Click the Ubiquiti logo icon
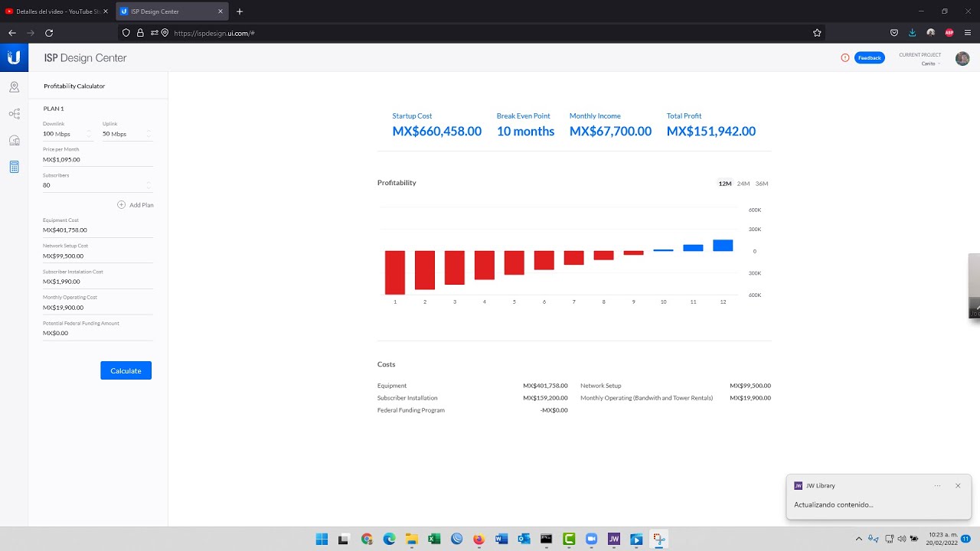The image size is (980, 551). tap(14, 57)
